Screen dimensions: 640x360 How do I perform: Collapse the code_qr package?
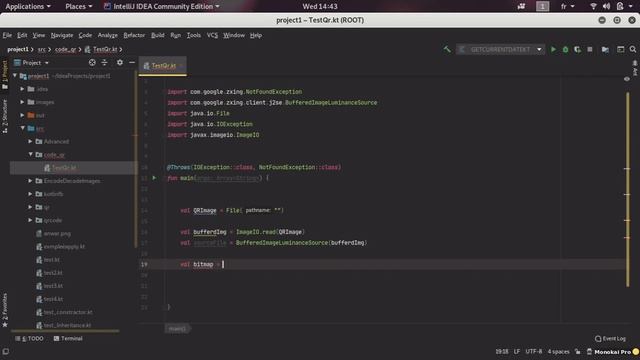[x=30, y=154]
